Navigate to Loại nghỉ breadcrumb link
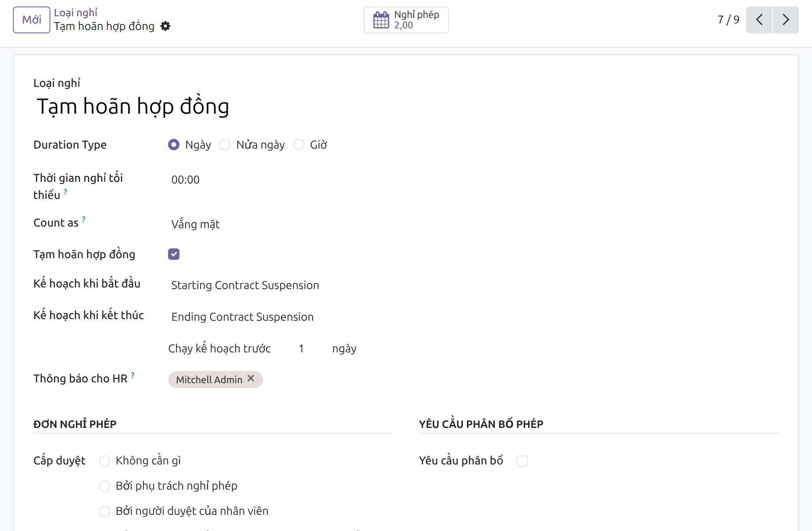 [76, 13]
